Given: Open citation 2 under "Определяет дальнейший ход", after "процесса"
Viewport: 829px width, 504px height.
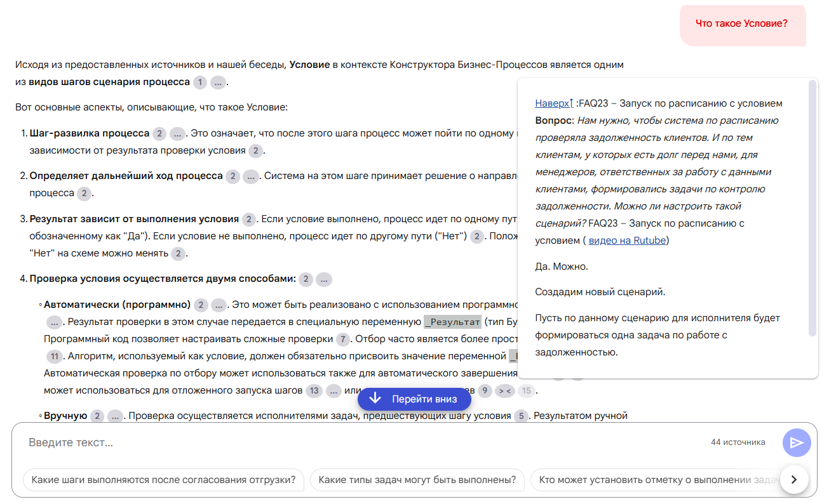Looking at the screenshot, I should [x=84, y=194].
